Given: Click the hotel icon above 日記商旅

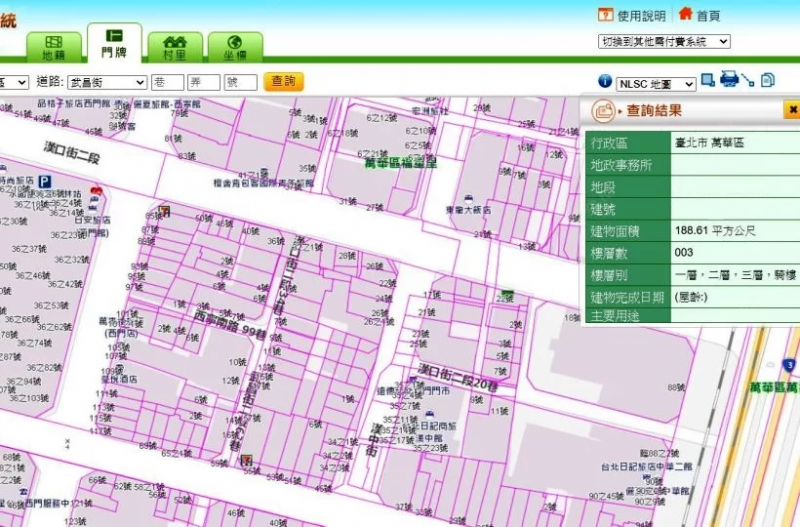Looking at the screenshot, I should point(430,415).
